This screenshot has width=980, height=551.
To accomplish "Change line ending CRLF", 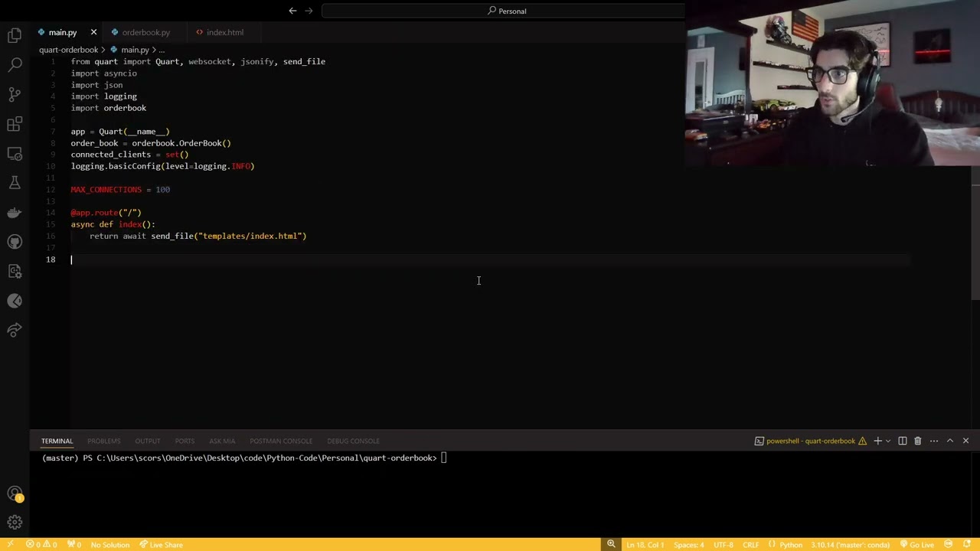I will 750,545.
